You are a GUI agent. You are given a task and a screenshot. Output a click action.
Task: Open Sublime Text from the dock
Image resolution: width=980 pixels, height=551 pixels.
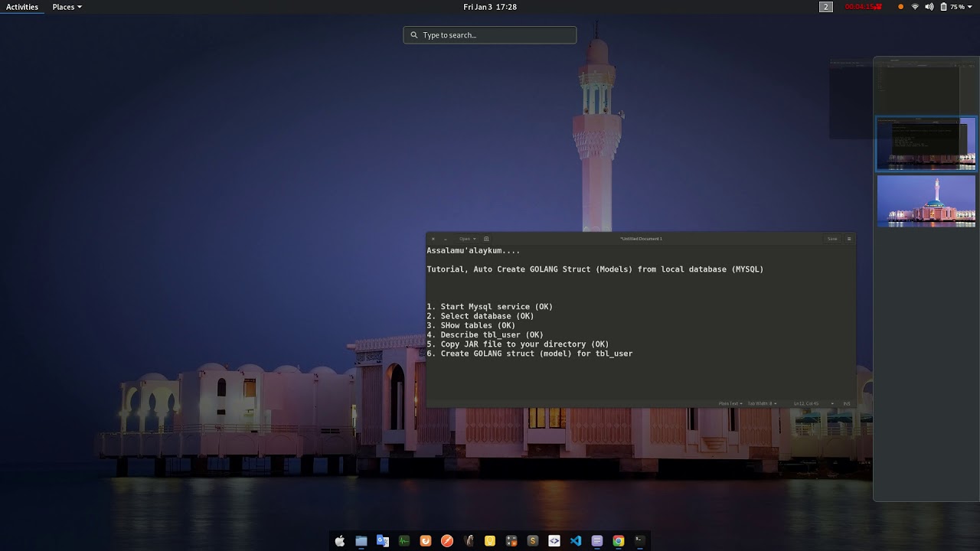tap(533, 541)
